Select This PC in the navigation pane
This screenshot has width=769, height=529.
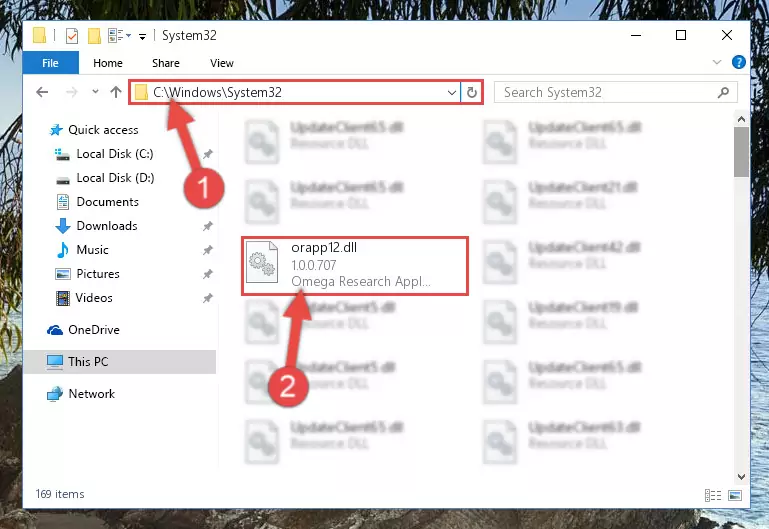click(x=120, y=362)
